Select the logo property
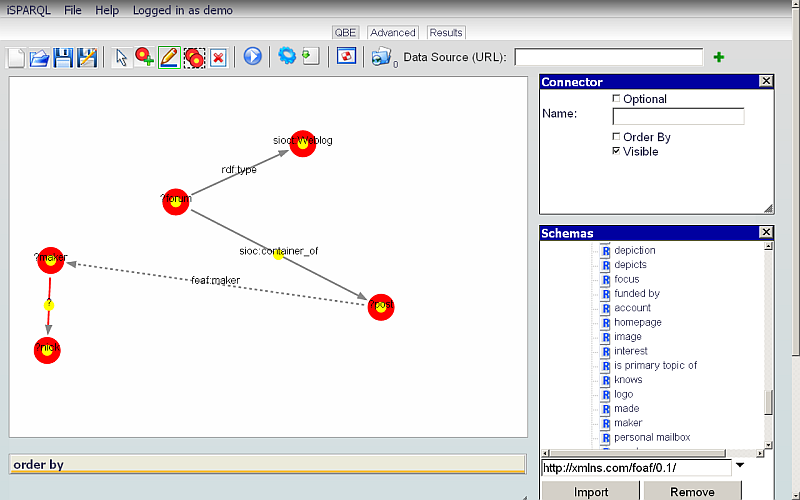Viewport: 800px width, 500px height. (623, 394)
